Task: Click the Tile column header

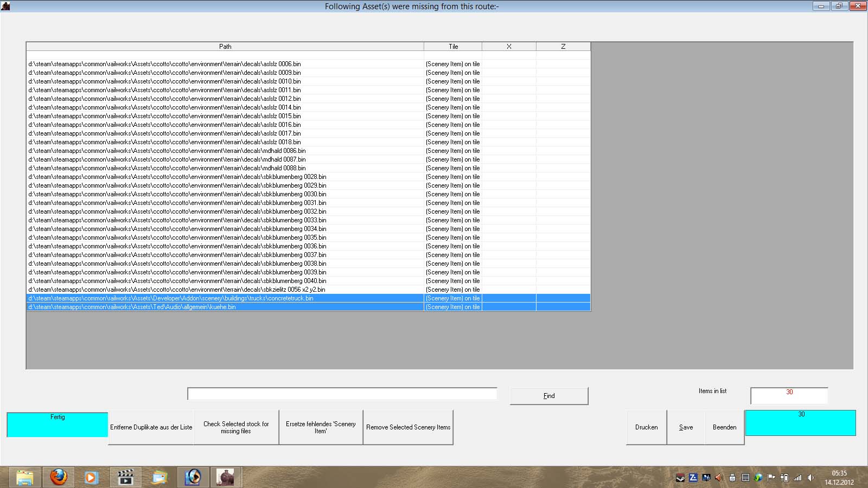Action: point(453,47)
